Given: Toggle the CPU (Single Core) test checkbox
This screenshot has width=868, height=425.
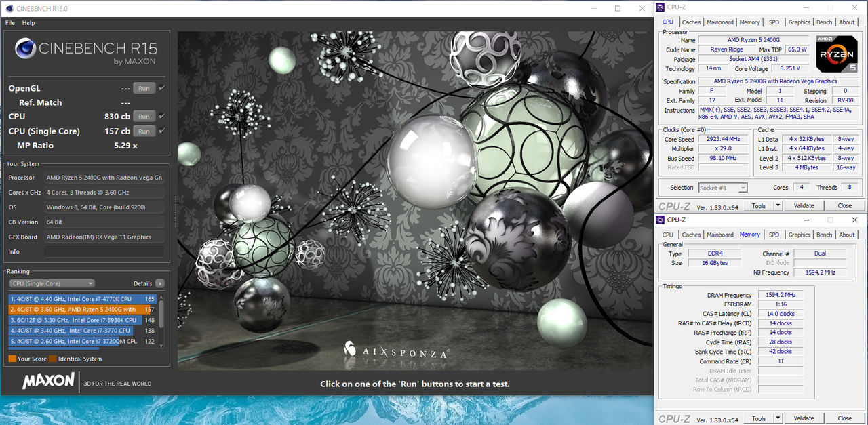Looking at the screenshot, I should [162, 131].
